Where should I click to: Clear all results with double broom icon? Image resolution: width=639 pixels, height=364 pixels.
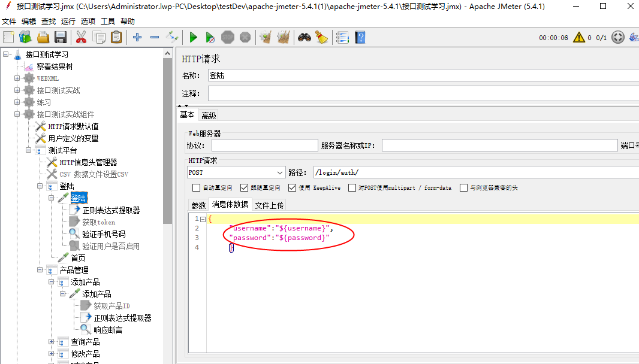click(283, 38)
